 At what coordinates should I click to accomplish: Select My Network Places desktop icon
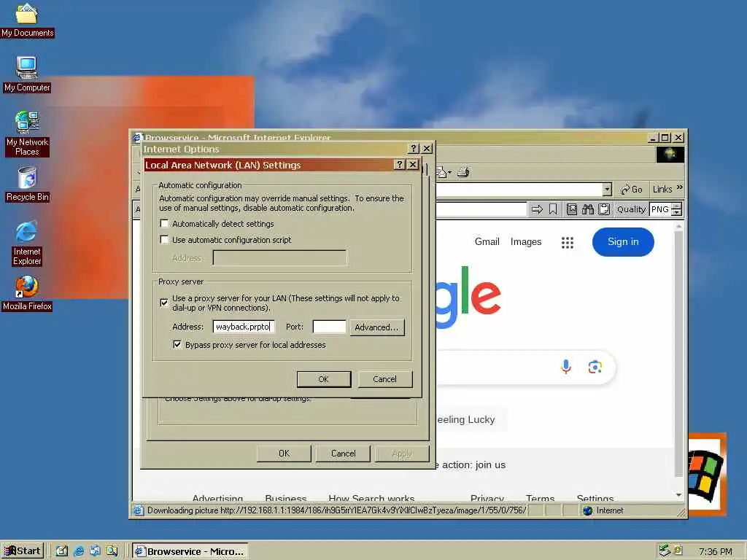pos(27,133)
